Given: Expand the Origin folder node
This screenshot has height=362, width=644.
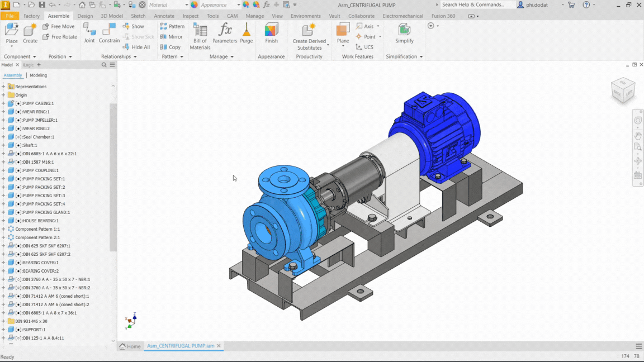Looking at the screenshot, I should 3,95.
